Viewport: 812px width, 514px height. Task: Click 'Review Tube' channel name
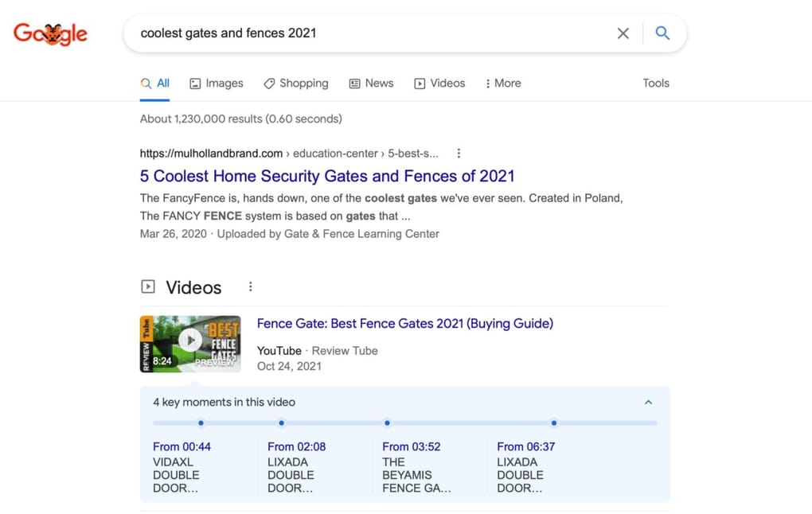click(345, 351)
